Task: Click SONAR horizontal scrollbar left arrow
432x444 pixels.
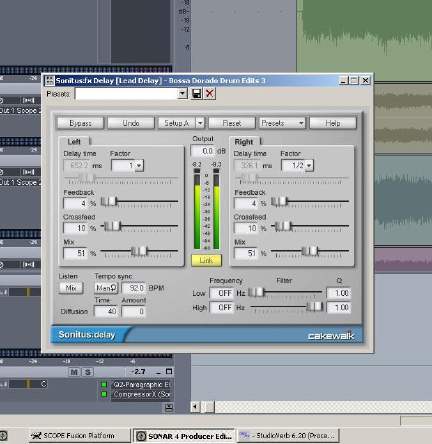Action: pos(195,407)
